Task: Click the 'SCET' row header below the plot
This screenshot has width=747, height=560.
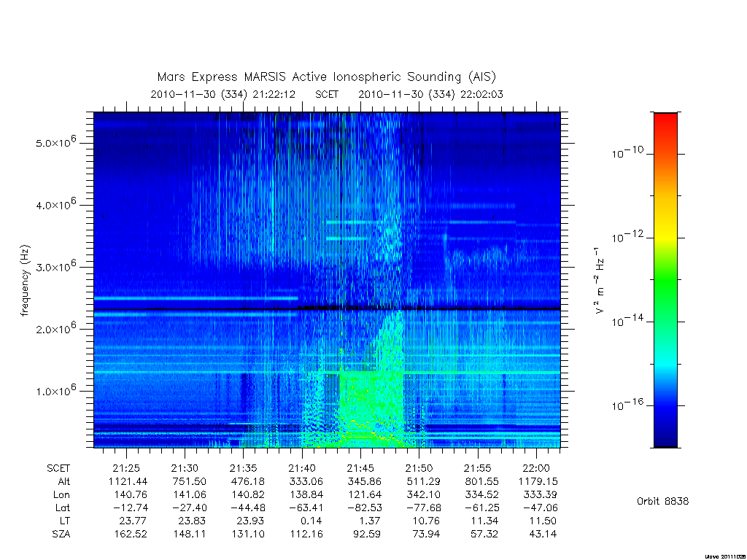Action: [58, 468]
